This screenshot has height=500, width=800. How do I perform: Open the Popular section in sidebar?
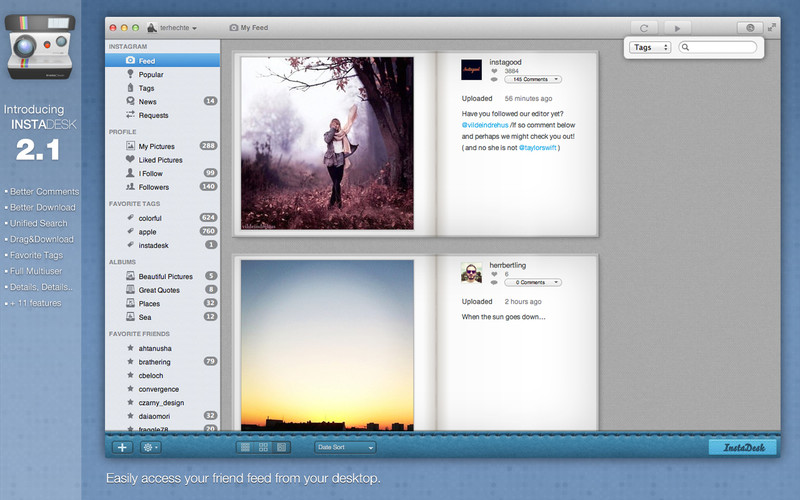pos(152,74)
